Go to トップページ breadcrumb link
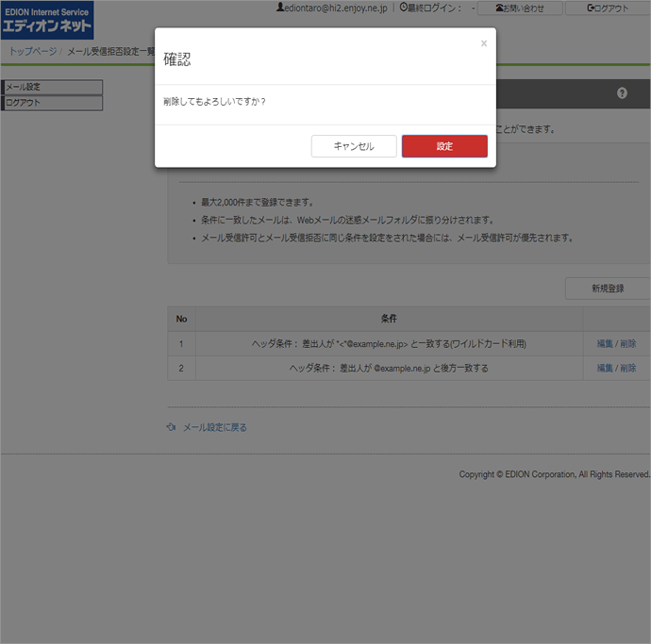Screen dimensions: 651x644 (33, 52)
